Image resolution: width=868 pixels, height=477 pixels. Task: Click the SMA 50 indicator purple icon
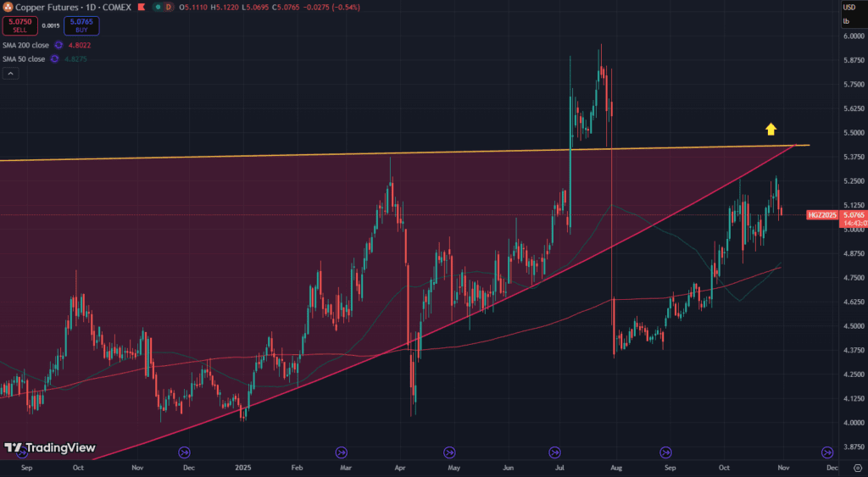[x=54, y=58]
